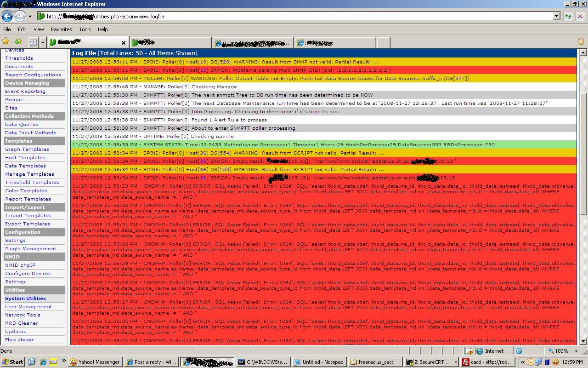This screenshot has height=368, width=588.
Task: Click the hand icon in command bar
Action: pos(580,42)
